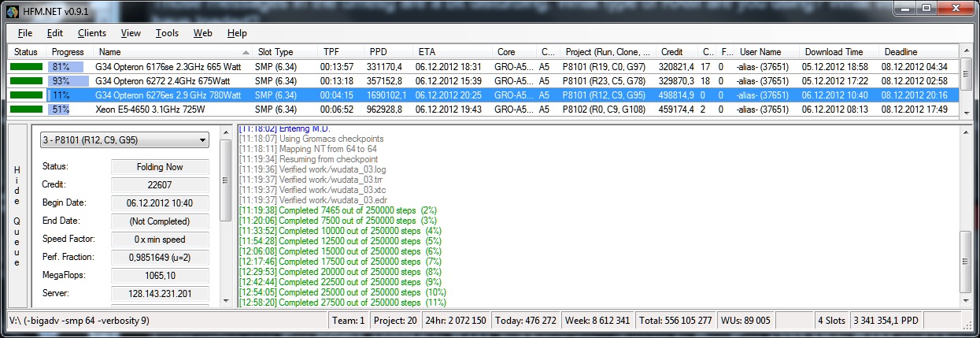Click the queue panel vertical scrollbar

click(226, 216)
